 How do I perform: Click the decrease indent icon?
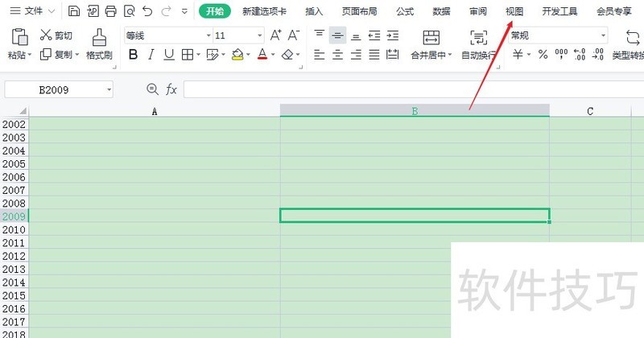point(374,35)
